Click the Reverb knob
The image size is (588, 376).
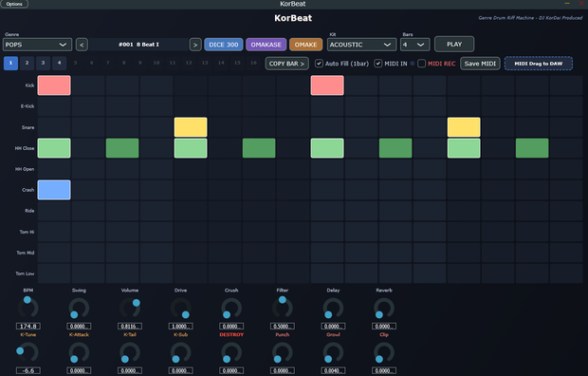[x=384, y=308]
